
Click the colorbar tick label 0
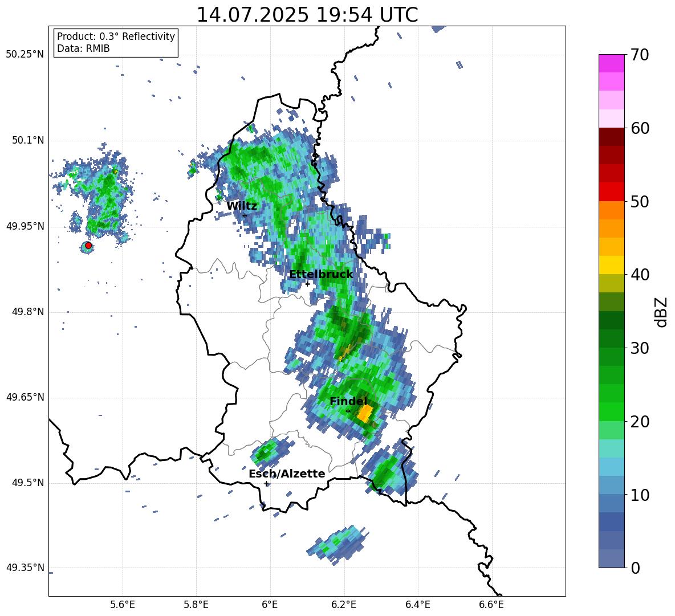point(635,568)
